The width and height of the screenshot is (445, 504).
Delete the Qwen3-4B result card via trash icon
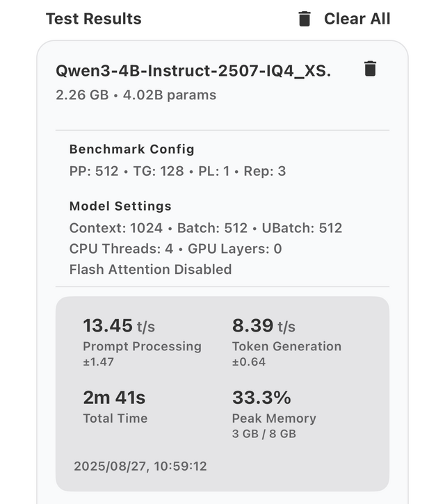[x=370, y=69]
